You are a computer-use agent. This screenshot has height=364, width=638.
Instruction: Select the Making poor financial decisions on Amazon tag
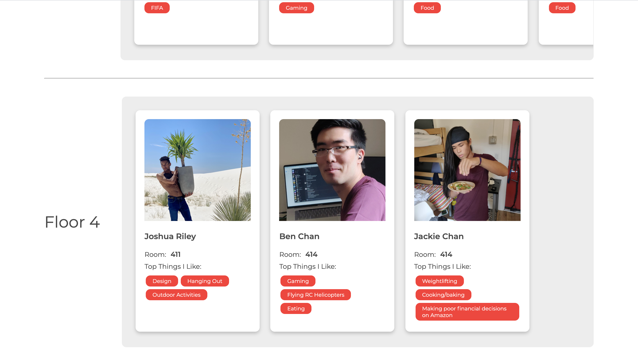[467, 312]
